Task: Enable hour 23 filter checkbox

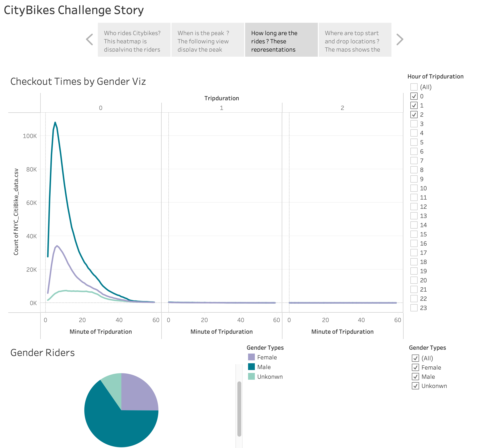Action: [x=414, y=308]
